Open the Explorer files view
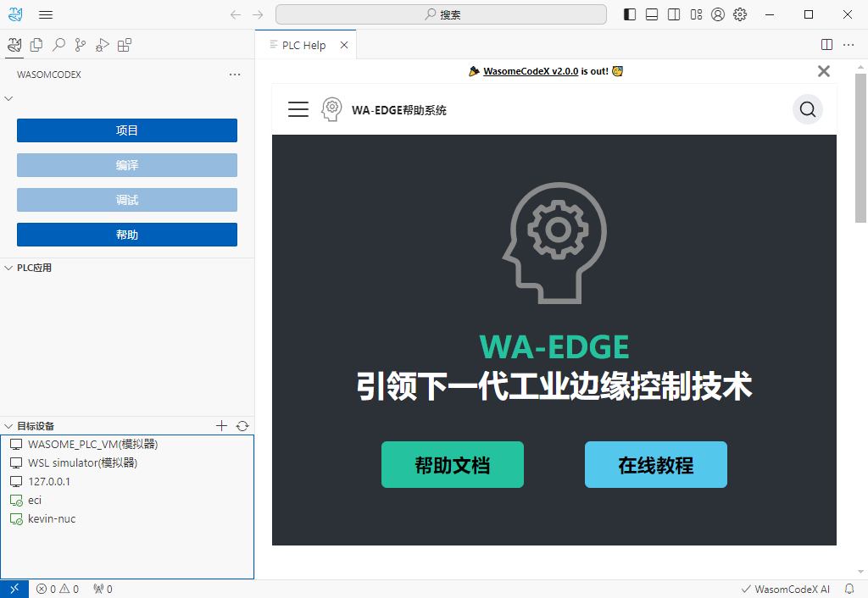This screenshot has height=598, width=868. click(36, 45)
